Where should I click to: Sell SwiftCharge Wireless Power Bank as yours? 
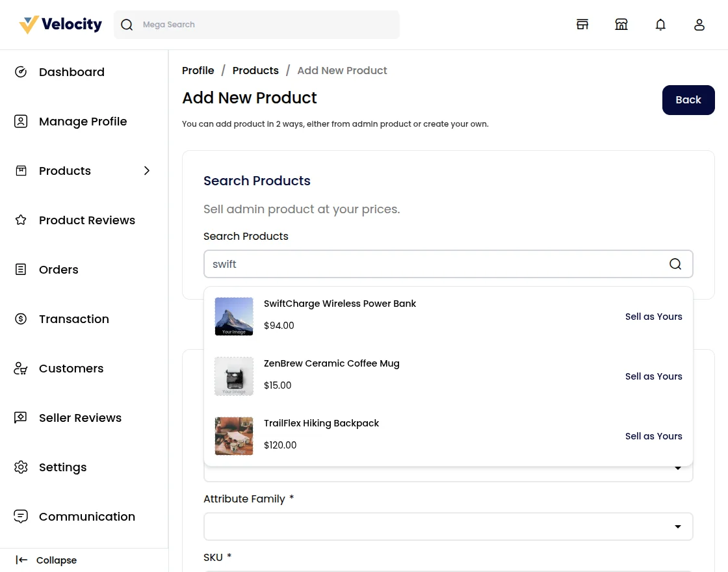[653, 317]
